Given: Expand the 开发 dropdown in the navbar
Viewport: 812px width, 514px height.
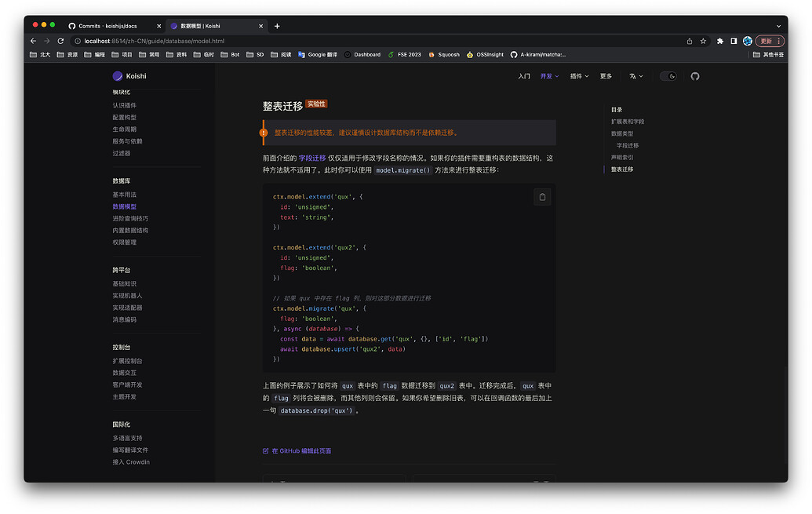Looking at the screenshot, I should pyautogui.click(x=549, y=76).
